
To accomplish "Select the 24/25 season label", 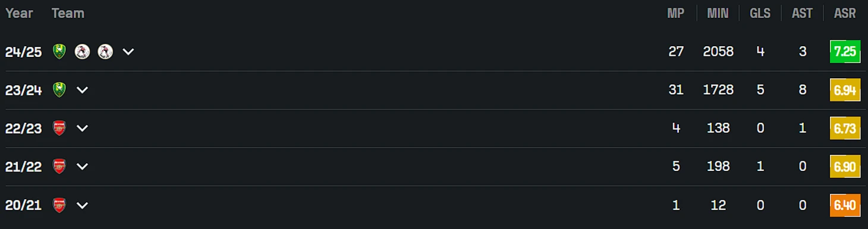I will (x=24, y=52).
